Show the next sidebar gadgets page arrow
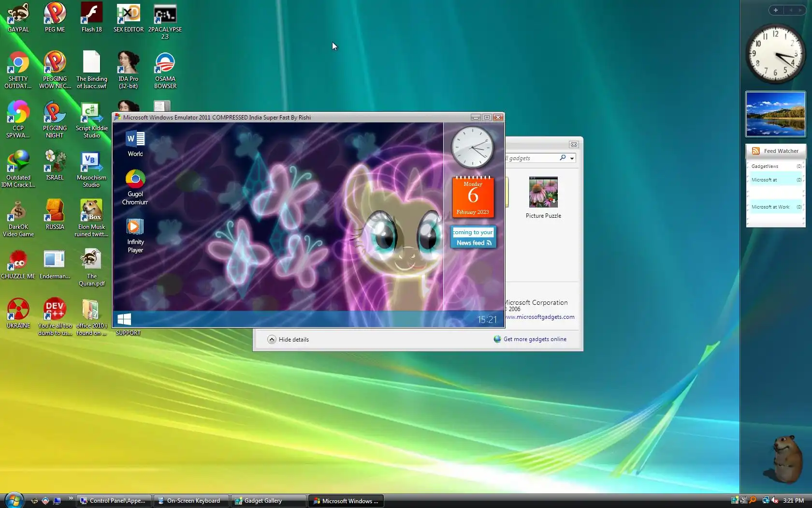This screenshot has width=812, height=508. pyautogui.click(x=801, y=10)
